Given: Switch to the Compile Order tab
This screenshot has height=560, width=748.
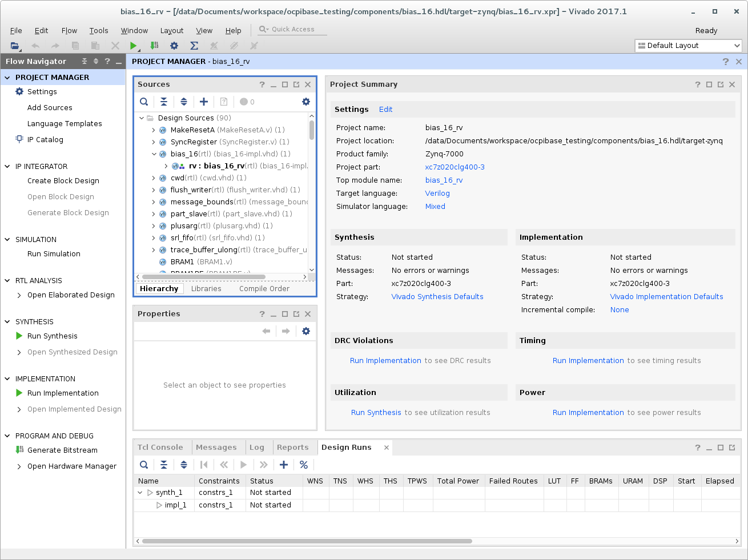Looking at the screenshot, I should (x=264, y=289).
